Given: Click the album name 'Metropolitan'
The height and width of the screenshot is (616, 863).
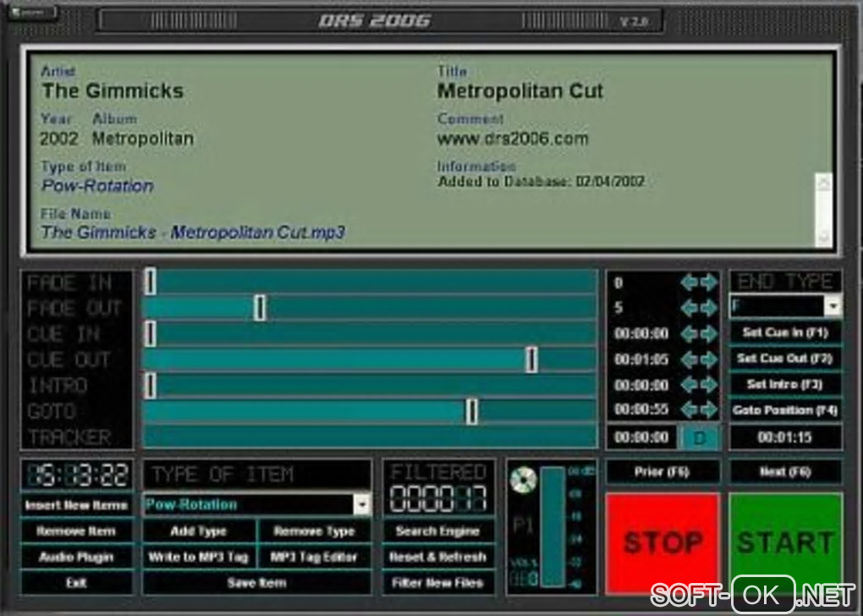Looking at the screenshot, I should pos(143,139).
